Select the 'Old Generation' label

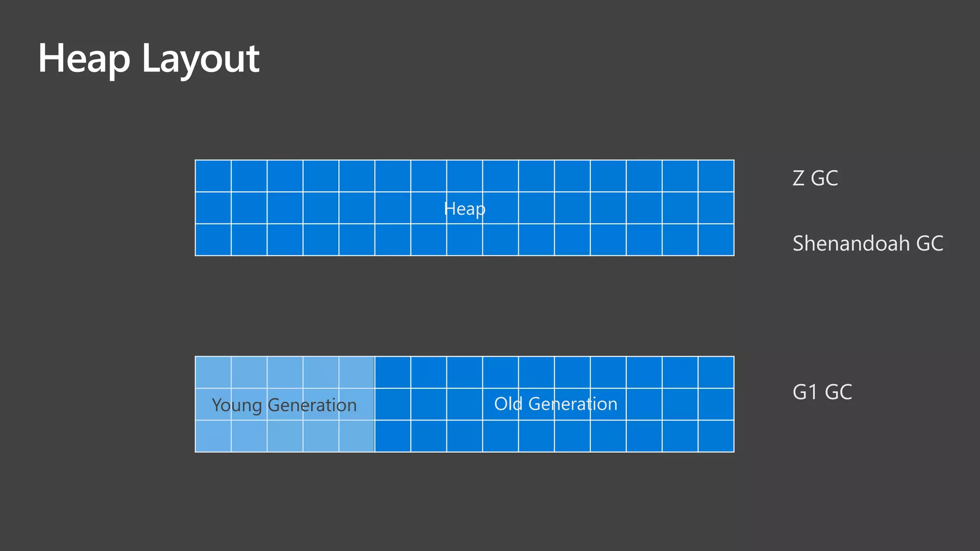click(x=556, y=404)
